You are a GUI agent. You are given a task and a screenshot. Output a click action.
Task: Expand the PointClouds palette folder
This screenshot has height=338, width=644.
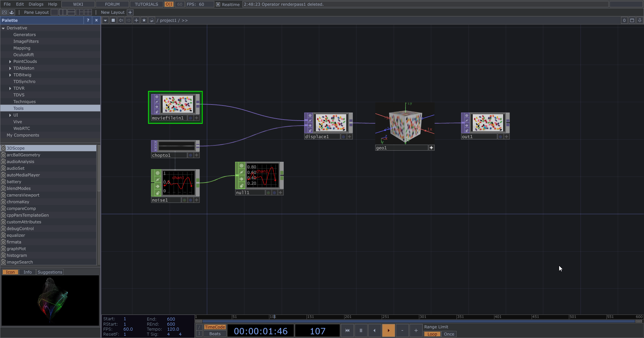point(10,62)
